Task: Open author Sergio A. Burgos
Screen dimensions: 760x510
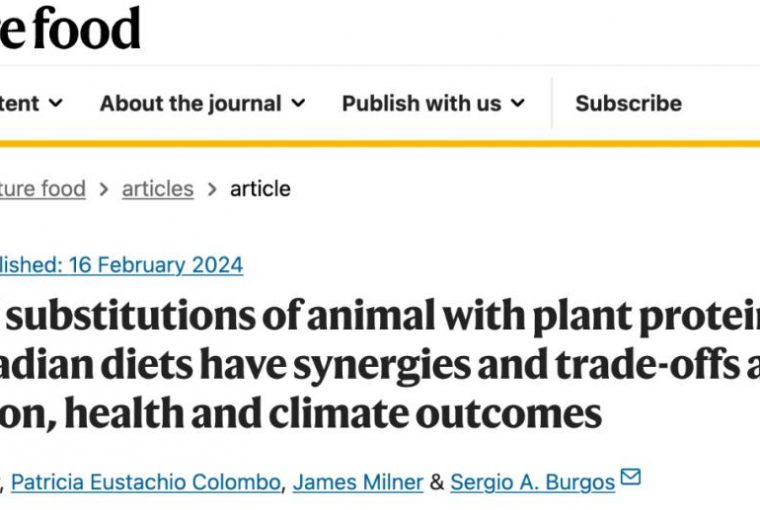Action: tap(532, 482)
